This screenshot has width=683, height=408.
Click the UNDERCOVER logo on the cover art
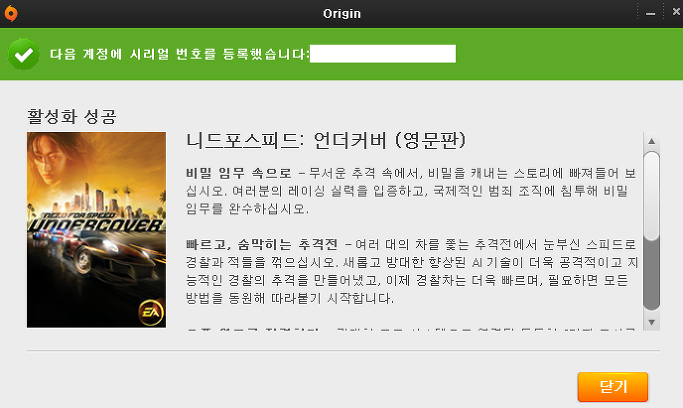[96, 225]
